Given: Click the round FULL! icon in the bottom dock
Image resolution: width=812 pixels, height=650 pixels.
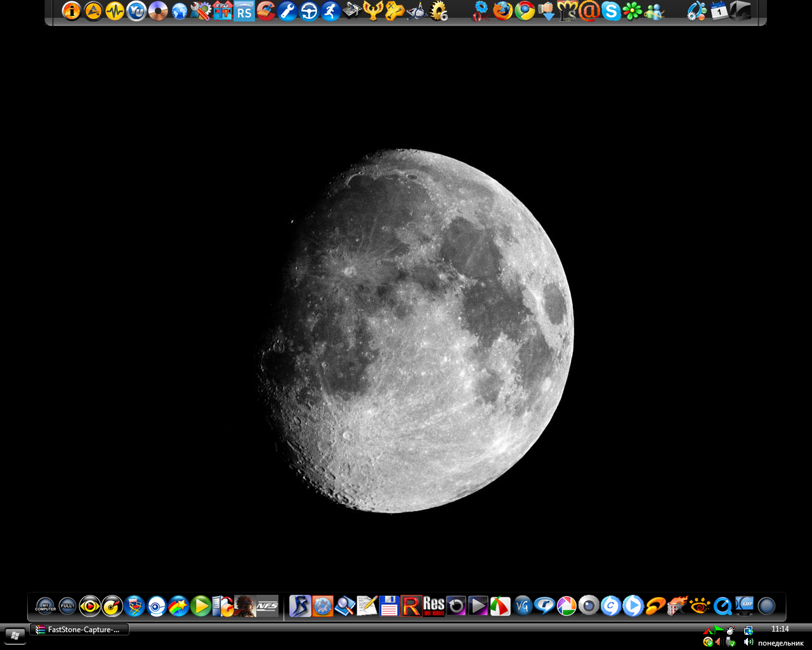Looking at the screenshot, I should click(68, 606).
